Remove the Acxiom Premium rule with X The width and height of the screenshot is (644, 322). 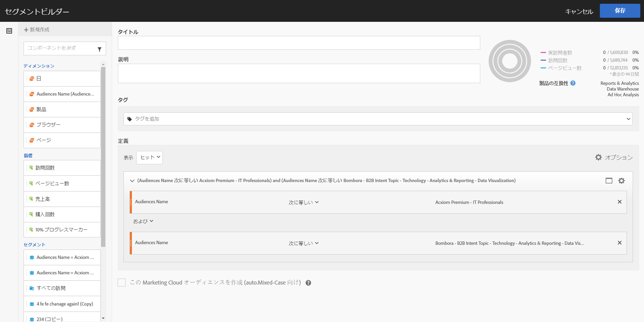620,202
